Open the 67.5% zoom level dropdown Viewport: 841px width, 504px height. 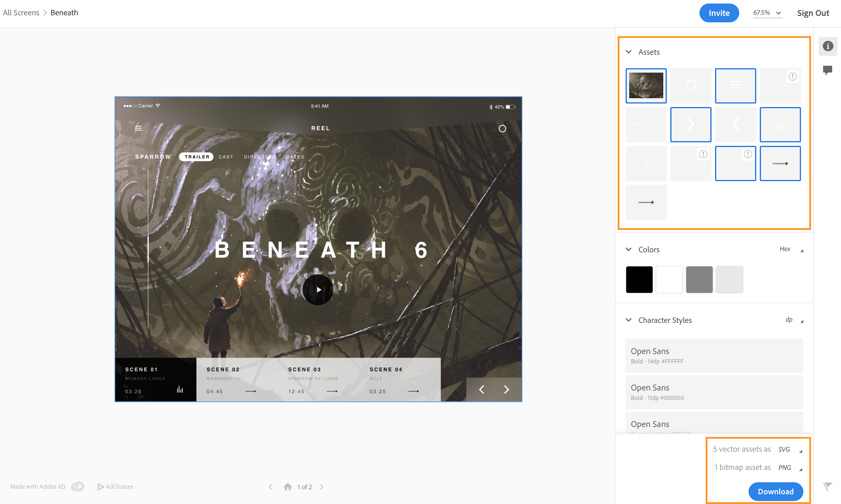[x=767, y=13]
